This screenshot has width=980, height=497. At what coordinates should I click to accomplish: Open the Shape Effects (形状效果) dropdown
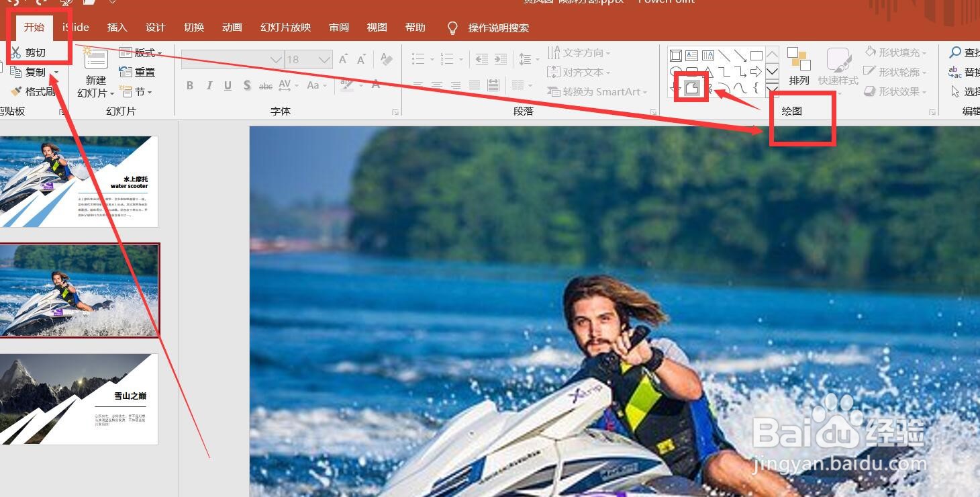pos(895,91)
